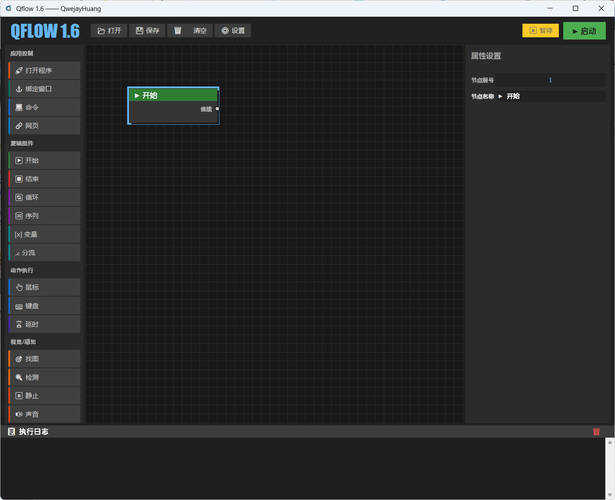Select the 找图 find image component
The image size is (615, 500).
[44, 358]
